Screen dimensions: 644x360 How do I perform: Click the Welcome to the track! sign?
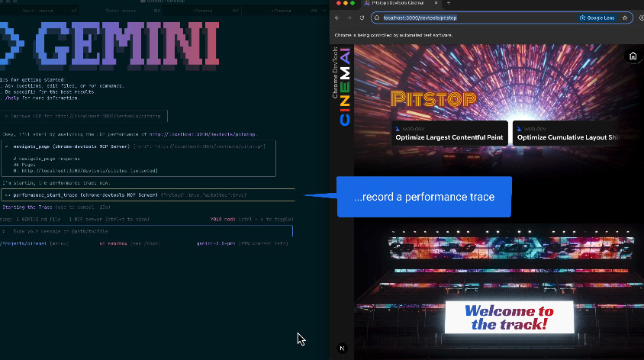coord(509,317)
